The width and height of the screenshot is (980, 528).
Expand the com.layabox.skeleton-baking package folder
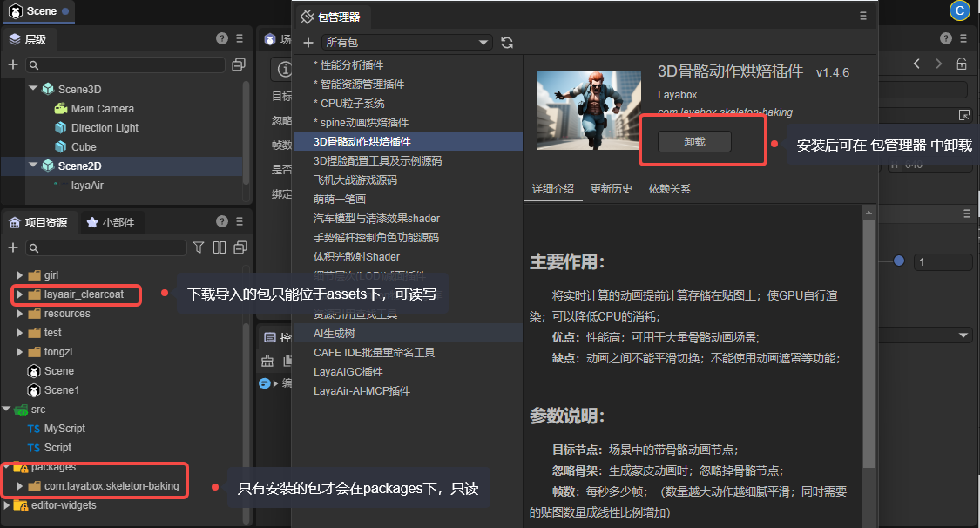(x=20, y=486)
